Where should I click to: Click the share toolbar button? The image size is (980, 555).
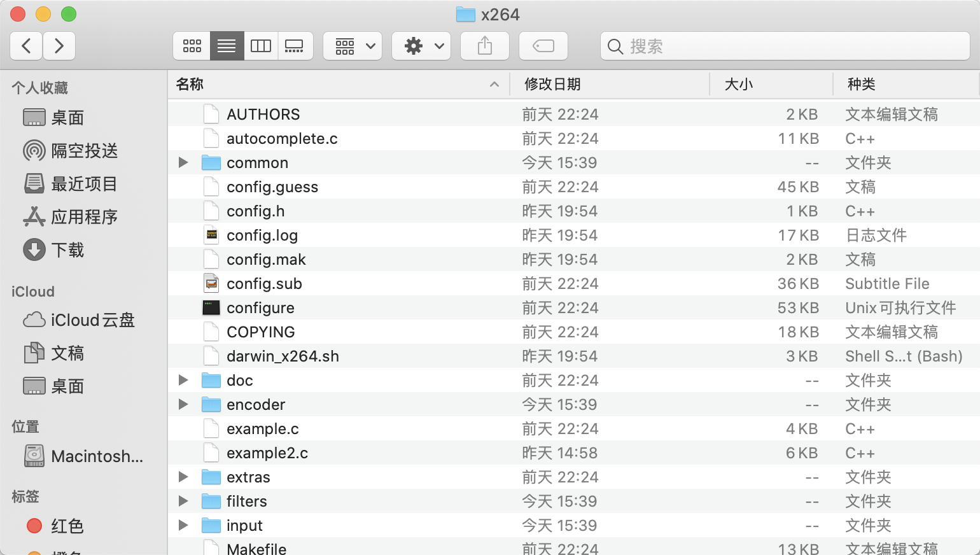pyautogui.click(x=485, y=46)
